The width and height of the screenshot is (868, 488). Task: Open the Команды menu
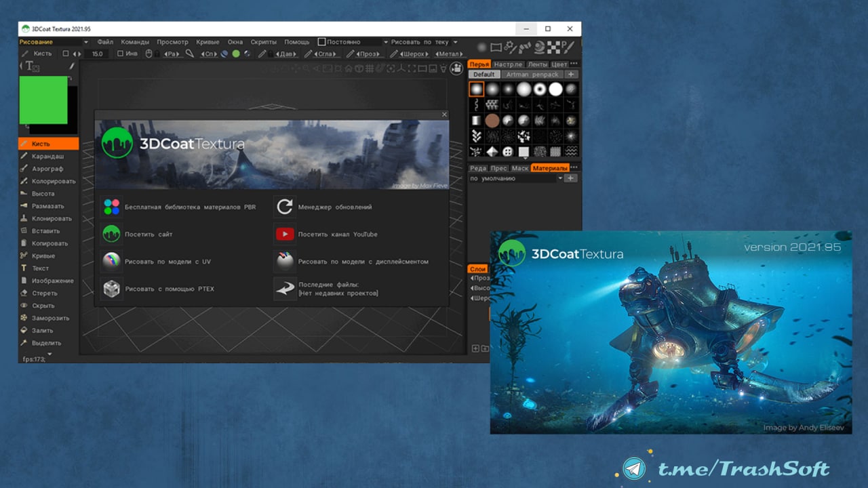tap(135, 42)
